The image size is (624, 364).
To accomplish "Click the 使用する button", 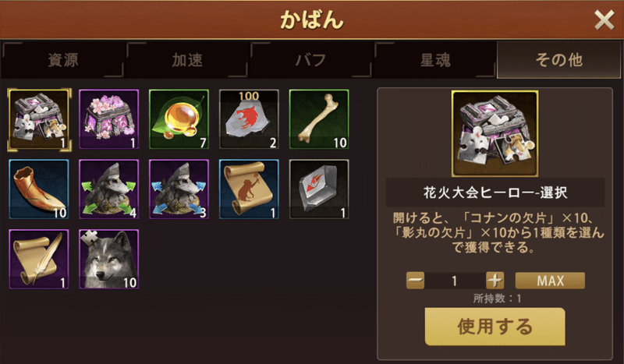I will 495,327.
